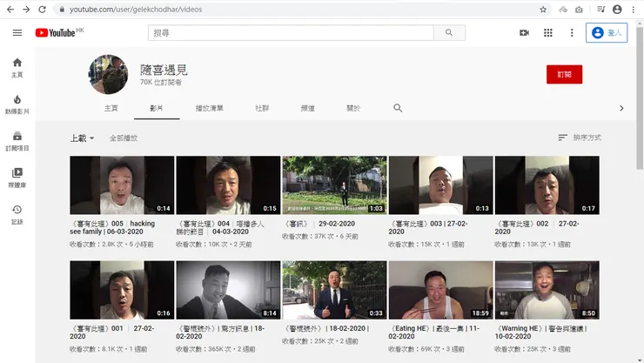Click the red 訂閱 subscribe button
644x363 pixels.
pos(564,74)
